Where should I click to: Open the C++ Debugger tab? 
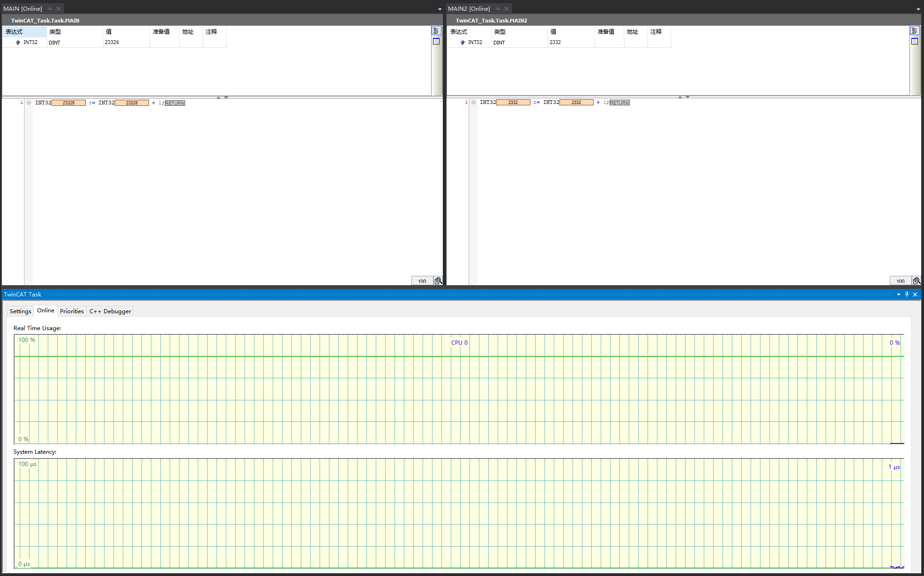[110, 311]
